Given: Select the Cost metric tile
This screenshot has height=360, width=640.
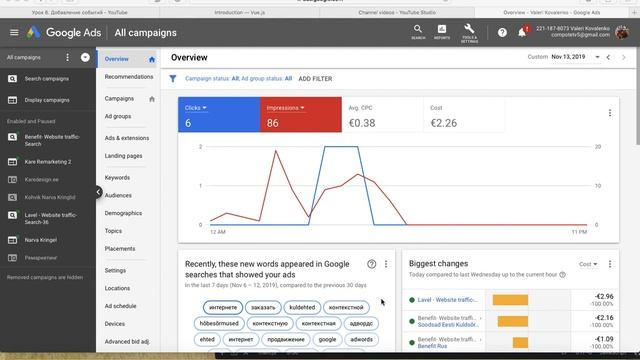Looking at the screenshot, I should pyautogui.click(x=464, y=115).
